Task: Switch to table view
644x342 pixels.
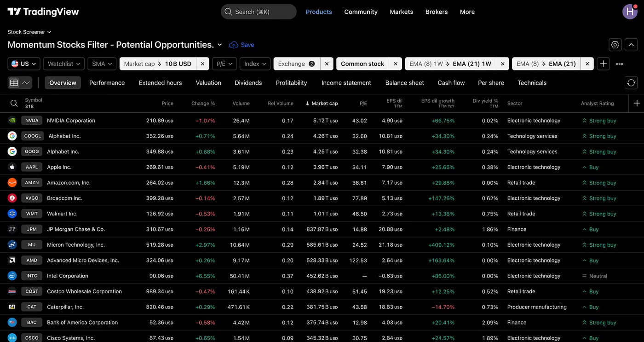Action: pos(14,83)
